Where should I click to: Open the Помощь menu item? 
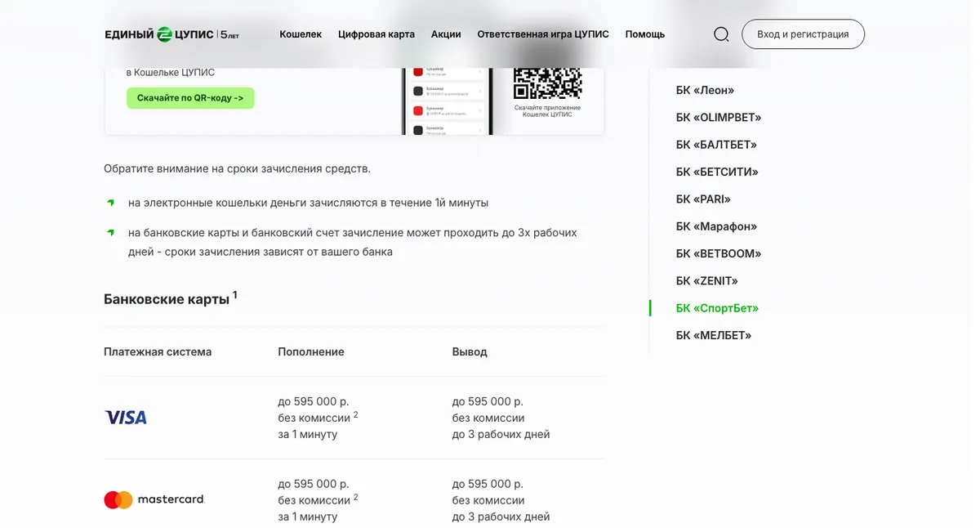(x=645, y=34)
